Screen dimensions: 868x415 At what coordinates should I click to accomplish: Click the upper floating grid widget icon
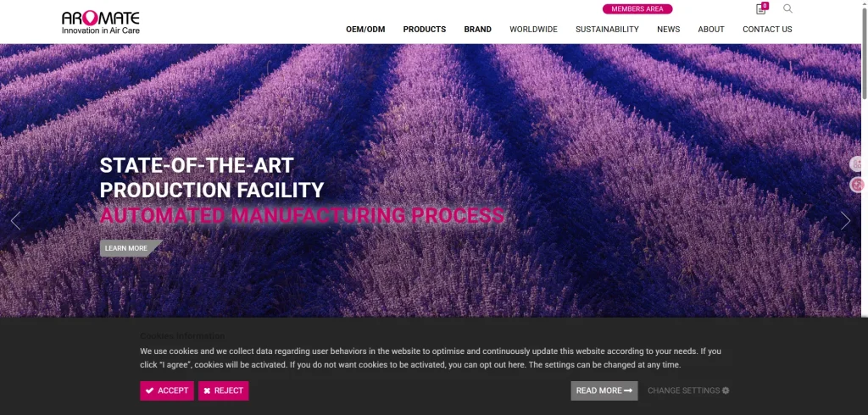point(858,163)
